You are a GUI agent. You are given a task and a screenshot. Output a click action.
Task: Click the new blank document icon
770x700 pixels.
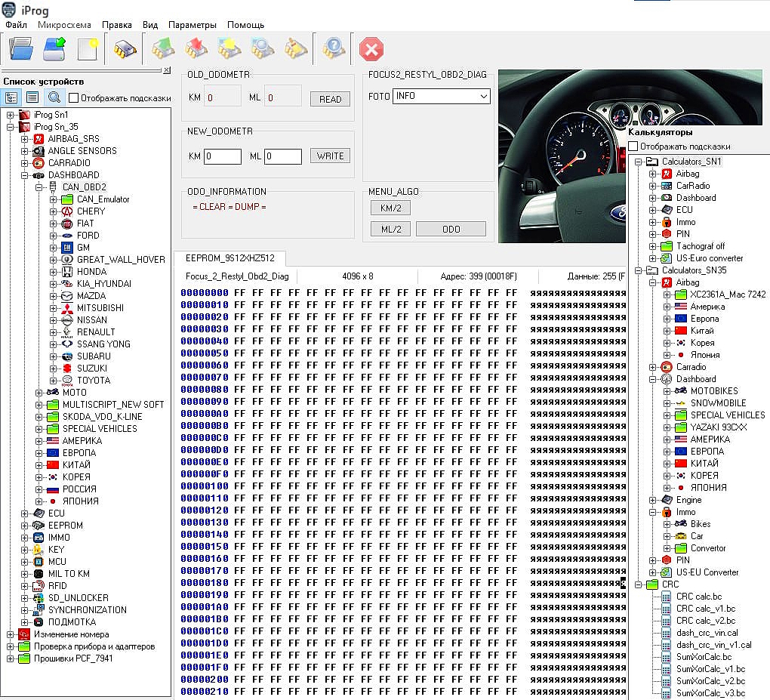(88, 49)
